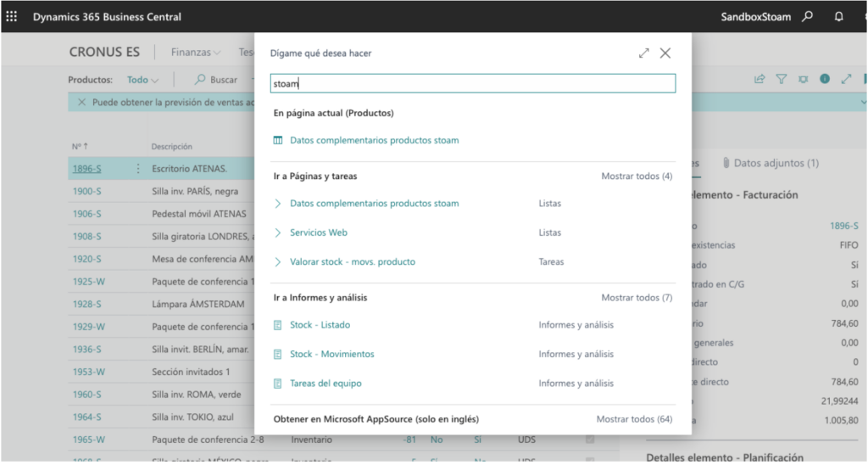Click the search magnifier in top bar
The width and height of the screenshot is (868, 465).
808,17
